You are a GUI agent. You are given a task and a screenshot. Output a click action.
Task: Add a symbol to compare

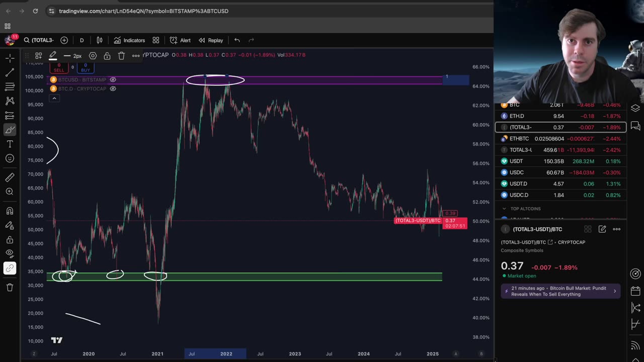[64, 40]
